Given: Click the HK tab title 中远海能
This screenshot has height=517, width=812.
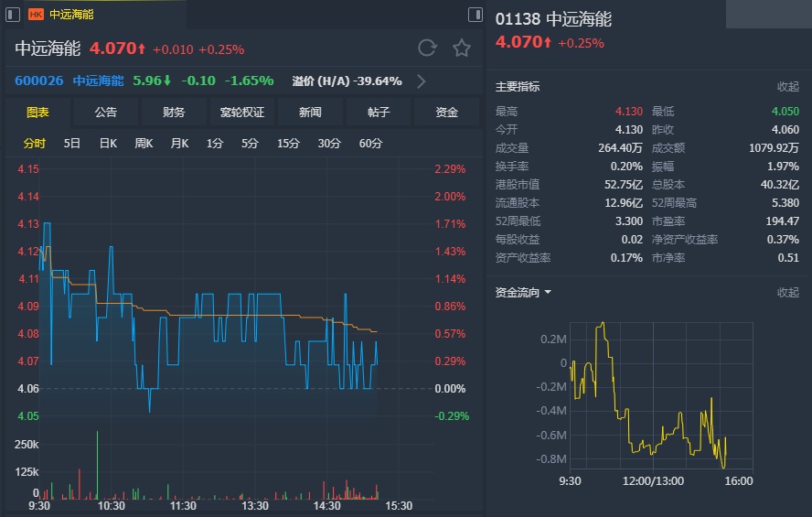Looking at the screenshot, I should [x=71, y=15].
